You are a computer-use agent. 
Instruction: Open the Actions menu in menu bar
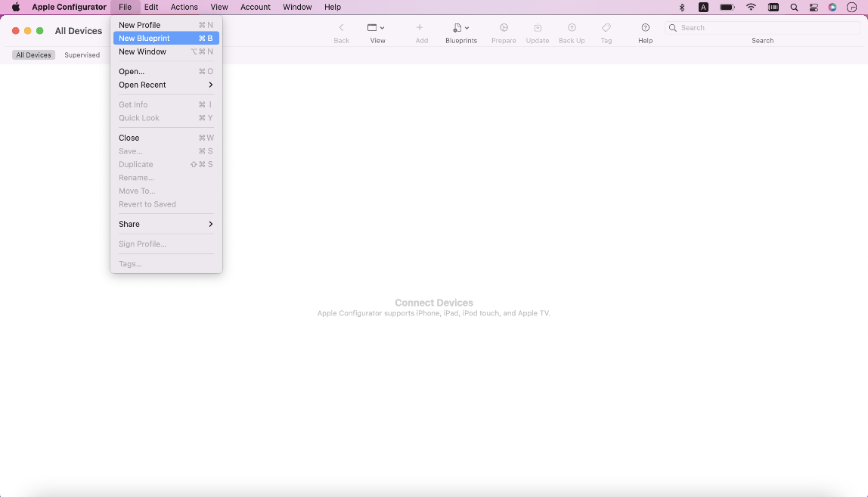tap(184, 7)
